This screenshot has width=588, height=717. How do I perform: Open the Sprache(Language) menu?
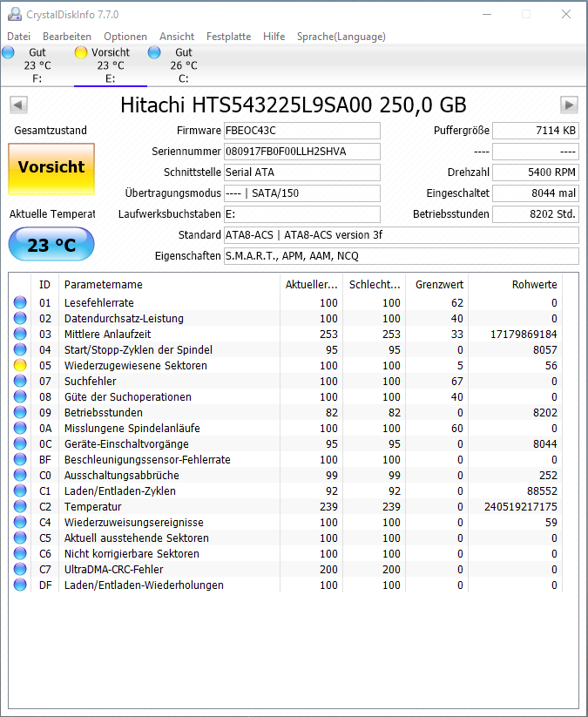341,37
